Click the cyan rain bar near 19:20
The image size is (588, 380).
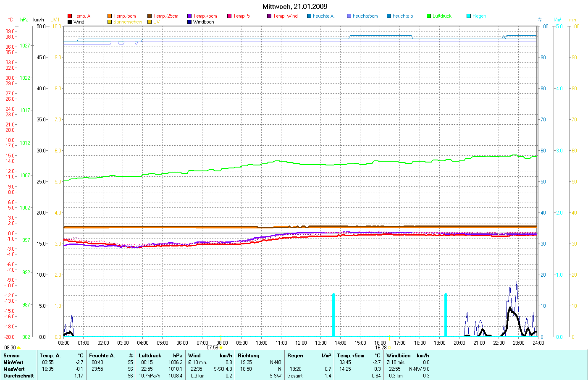tap(446, 315)
